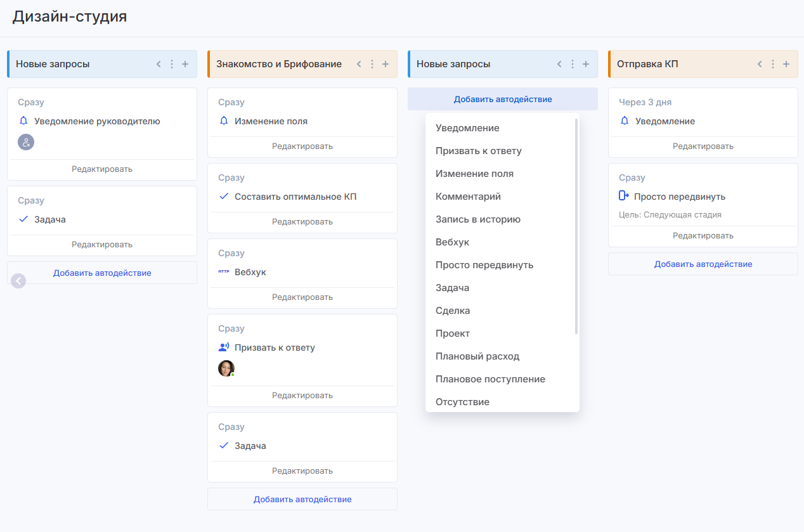
Task: Click Редактировать under Уведомление руководителю
Action: coord(102,169)
